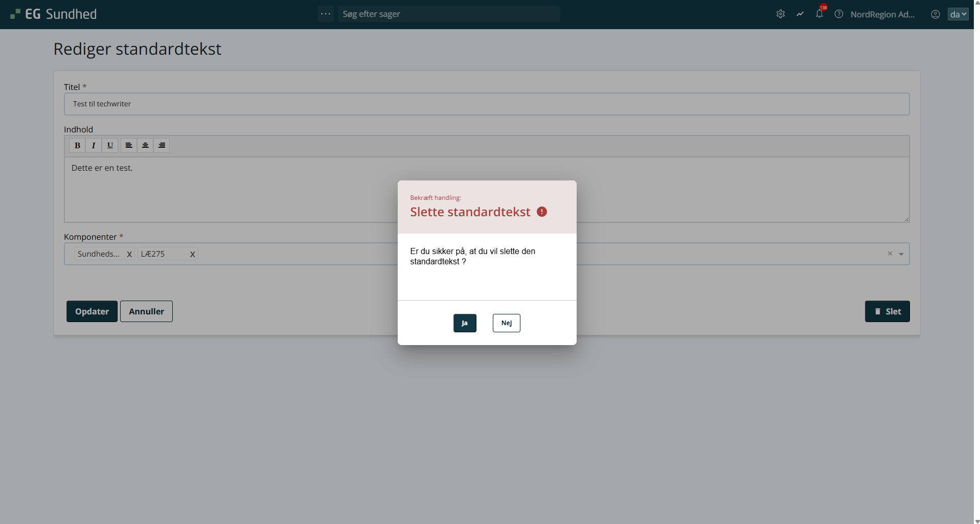
Task: Click the Slet delete button
Action: [887, 311]
